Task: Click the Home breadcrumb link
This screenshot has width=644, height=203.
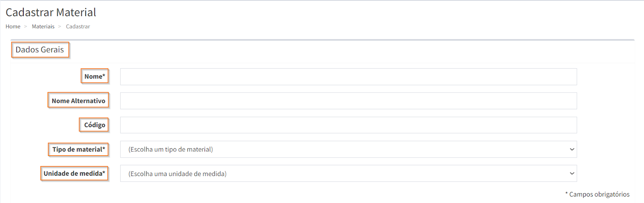Action: point(13,27)
